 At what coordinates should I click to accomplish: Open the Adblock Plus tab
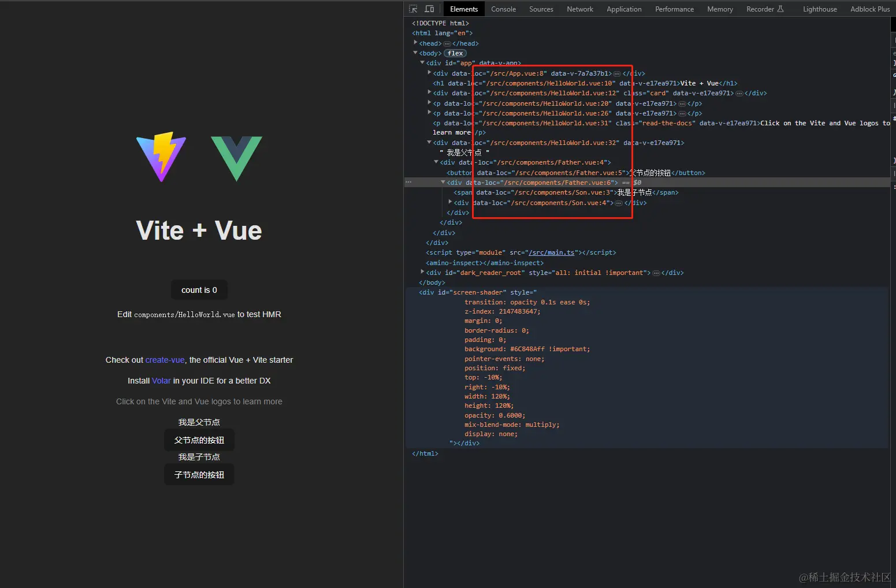click(x=870, y=9)
